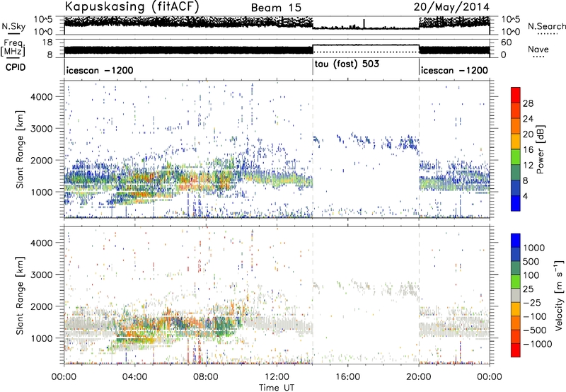Click the velocity colorbar value '500'

tap(531, 262)
